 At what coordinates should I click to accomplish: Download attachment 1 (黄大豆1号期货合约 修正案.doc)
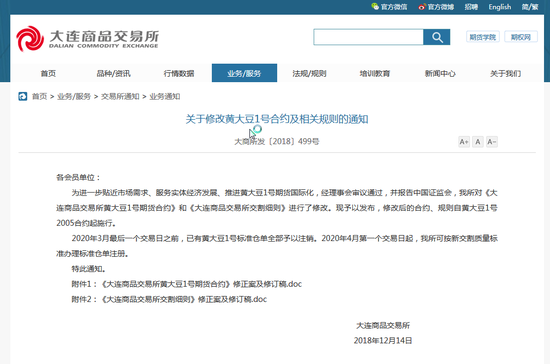click(x=187, y=284)
